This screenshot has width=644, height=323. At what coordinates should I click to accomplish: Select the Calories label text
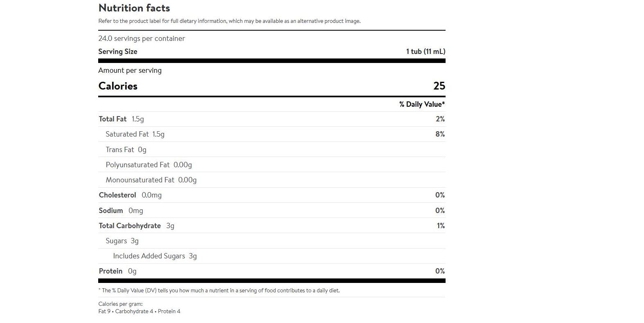point(118,86)
